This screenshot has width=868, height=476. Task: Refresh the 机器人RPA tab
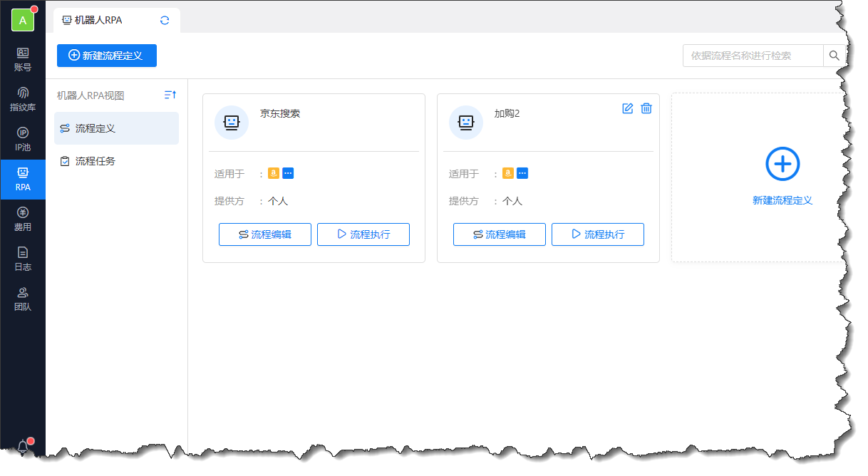(165, 21)
